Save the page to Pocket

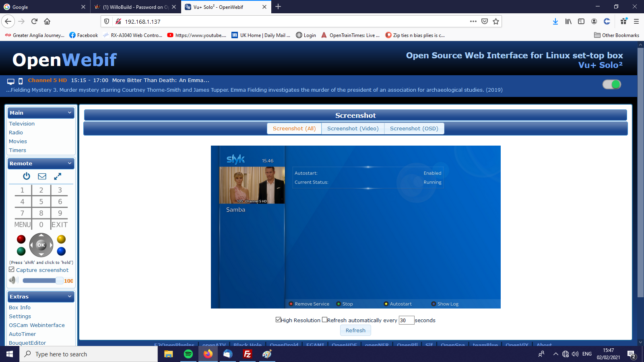pos(485,21)
